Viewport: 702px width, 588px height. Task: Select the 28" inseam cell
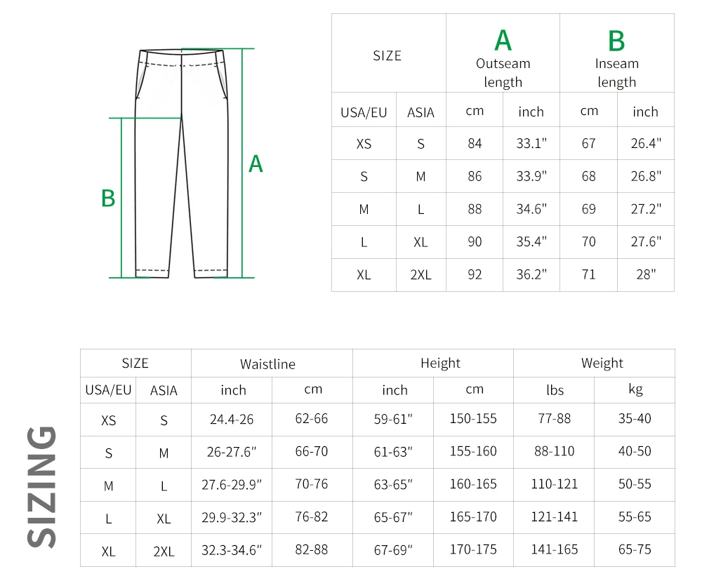(x=645, y=275)
